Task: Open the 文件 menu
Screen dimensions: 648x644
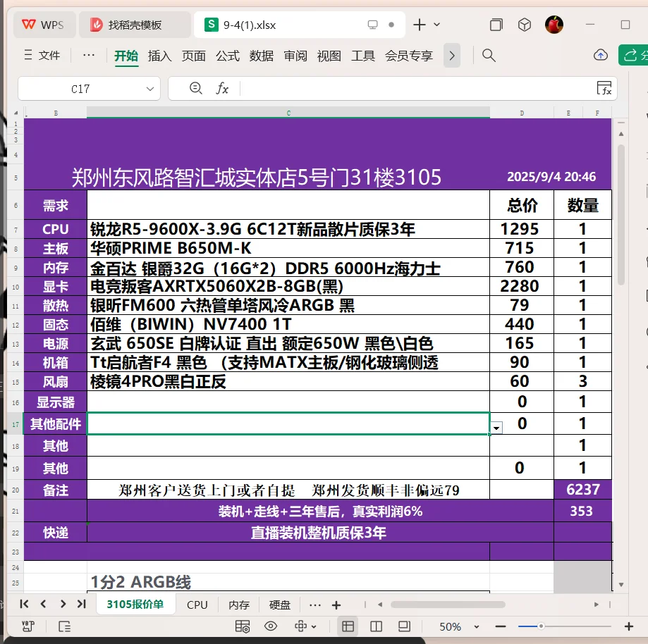Action: point(42,56)
